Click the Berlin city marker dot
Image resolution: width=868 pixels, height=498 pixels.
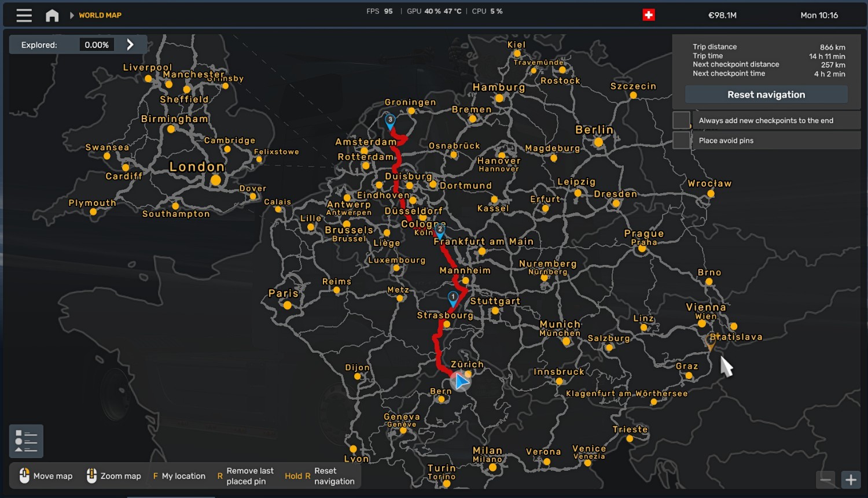click(598, 142)
